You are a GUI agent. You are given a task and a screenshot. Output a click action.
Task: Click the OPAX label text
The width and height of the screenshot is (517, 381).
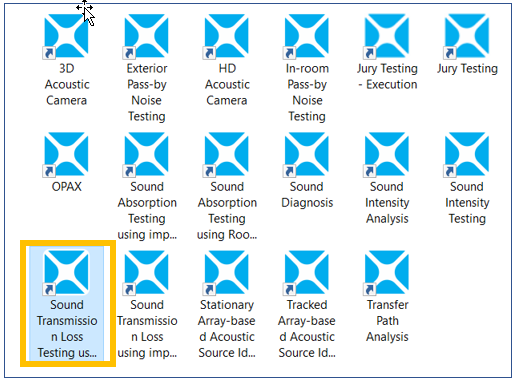click(66, 187)
